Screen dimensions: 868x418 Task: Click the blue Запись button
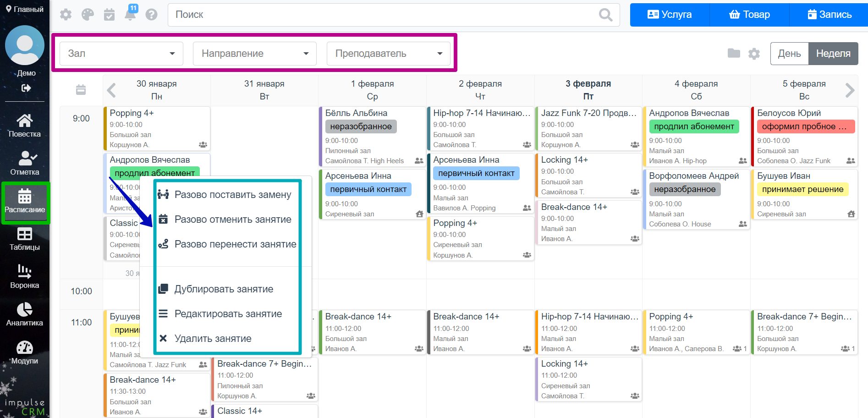pos(829,15)
